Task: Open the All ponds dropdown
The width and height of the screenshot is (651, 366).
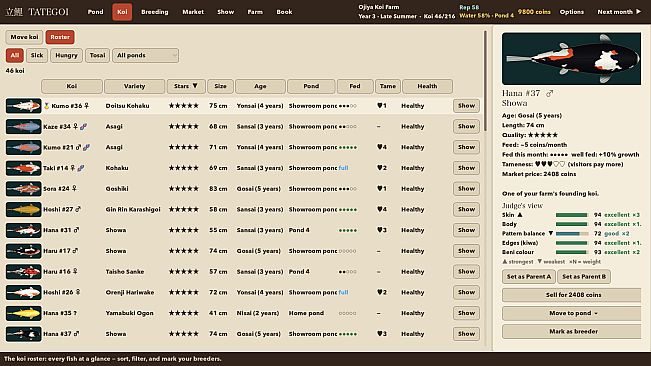Action: [145, 55]
